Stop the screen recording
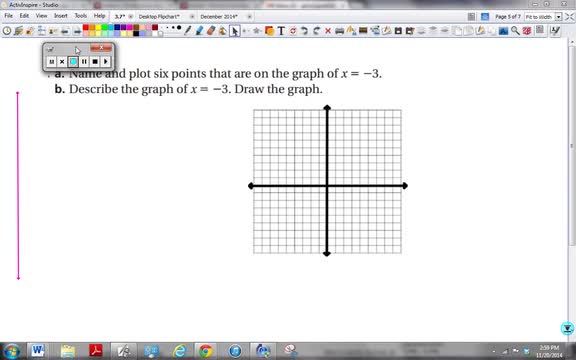Viewport: 576px width, 360px height. [95, 61]
